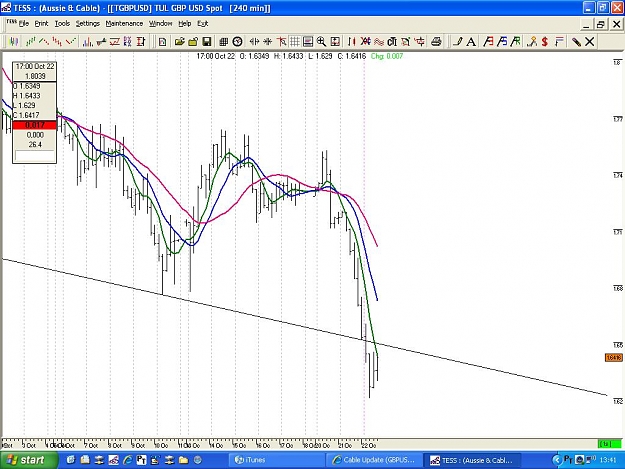Click the blue volume histogram icon
Image resolution: width=625 pixels, height=469 pixels.
coord(87,41)
